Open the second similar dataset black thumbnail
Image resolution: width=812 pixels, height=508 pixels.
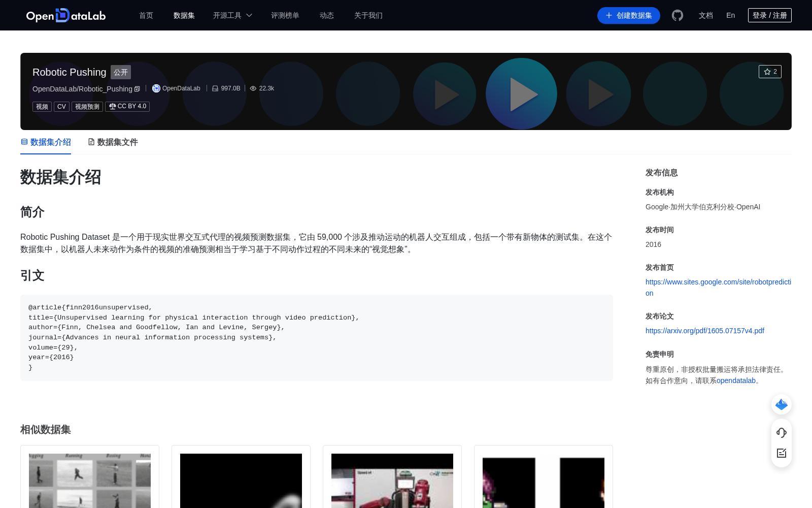click(241, 481)
